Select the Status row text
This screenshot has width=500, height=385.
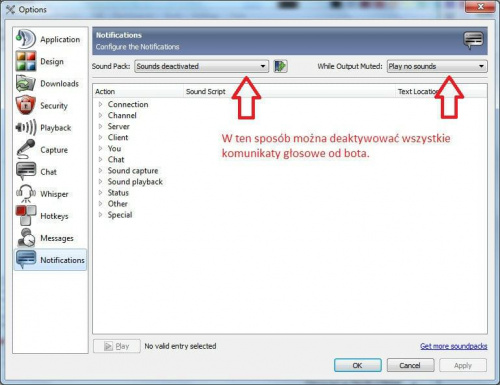click(x=118, y=193)
